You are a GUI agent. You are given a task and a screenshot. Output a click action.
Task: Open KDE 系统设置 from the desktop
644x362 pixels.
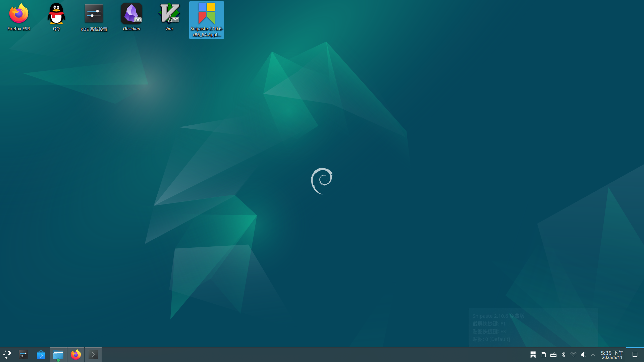pos(94,13)
